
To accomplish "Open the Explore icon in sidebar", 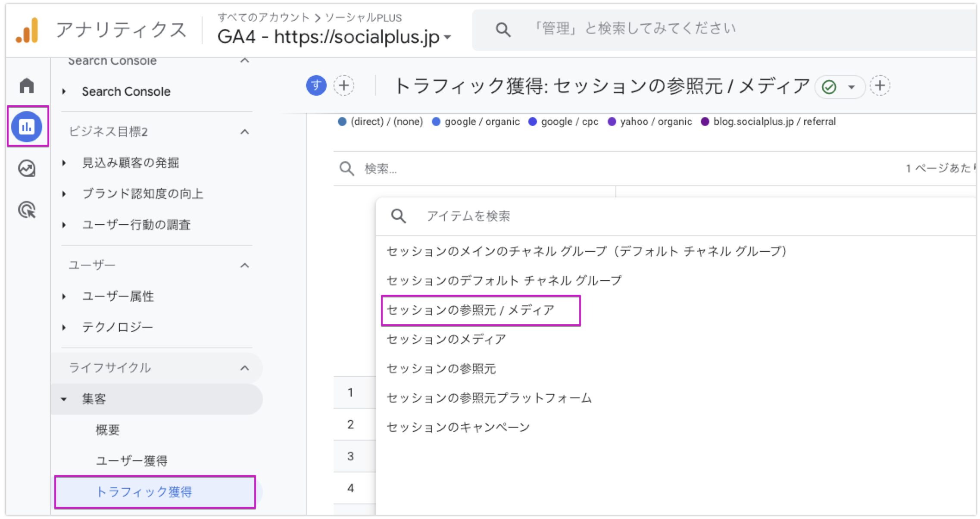I will 27,168.
